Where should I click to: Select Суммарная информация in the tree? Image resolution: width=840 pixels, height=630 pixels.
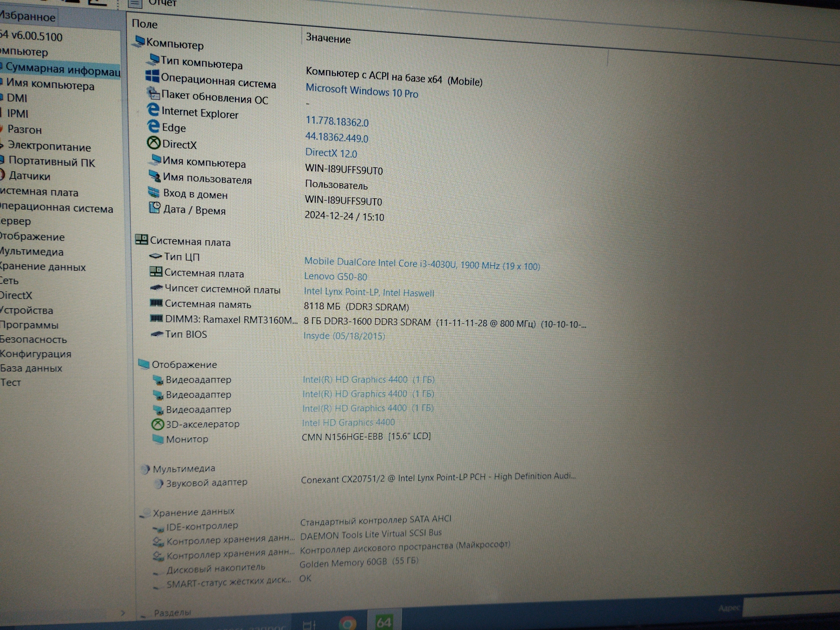coord(63,69)
